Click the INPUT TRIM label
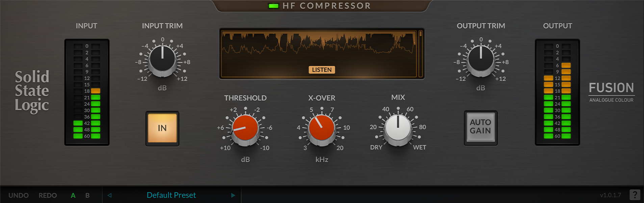Image resolution: width=644 pixels, height=203 pixels. pyautogui.click(x=162, y=26)
